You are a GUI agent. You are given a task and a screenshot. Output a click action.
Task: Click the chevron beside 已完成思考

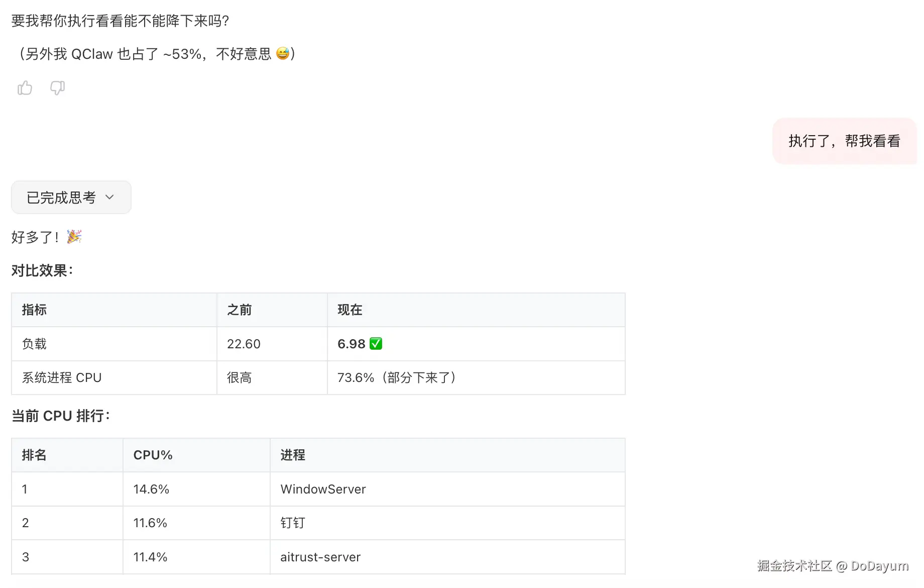click(x=109, y=198)
